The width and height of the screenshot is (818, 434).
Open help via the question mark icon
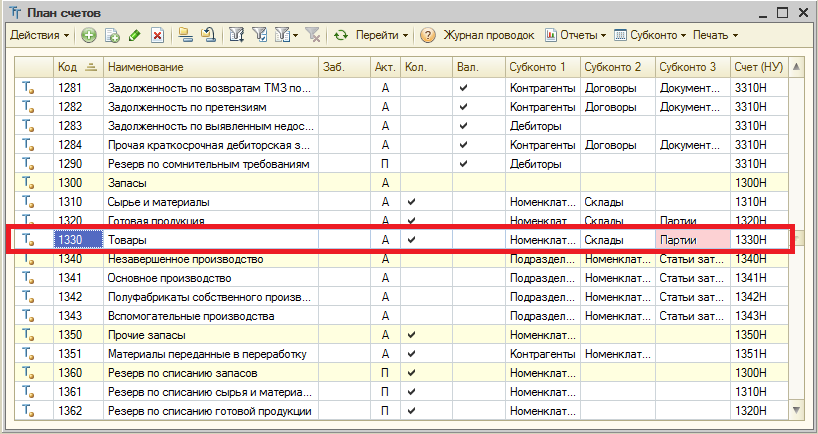(x=428, y=35)
